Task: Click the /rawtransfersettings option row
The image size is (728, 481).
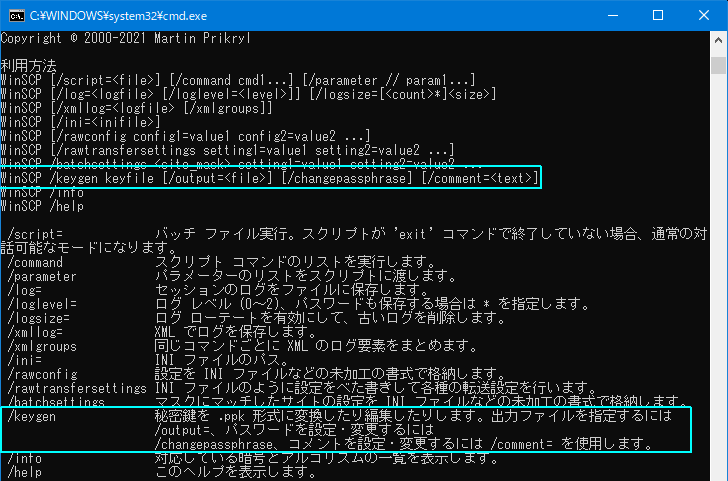Action: 301,388
